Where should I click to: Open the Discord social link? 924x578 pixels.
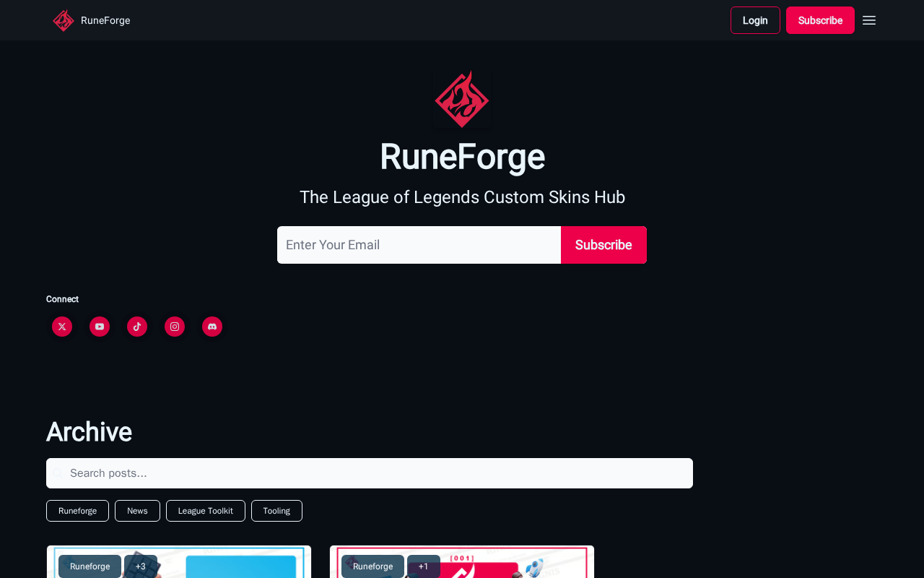click(x=212, y=327)
